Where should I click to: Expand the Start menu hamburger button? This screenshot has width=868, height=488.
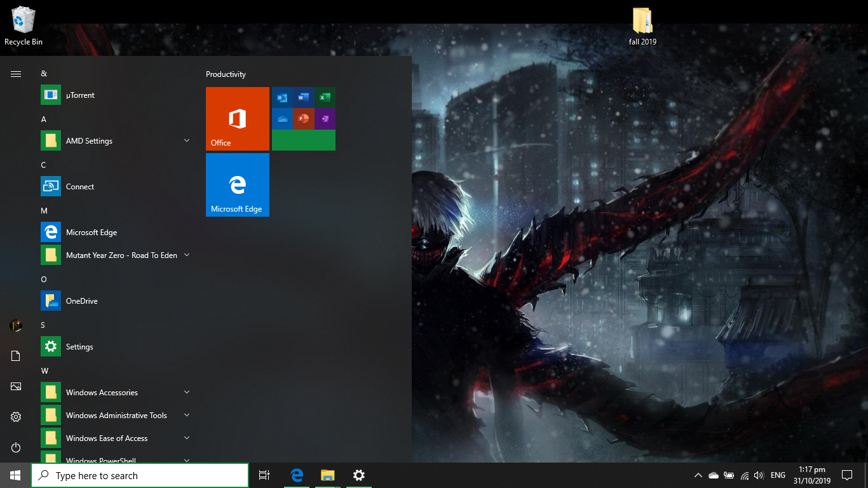pos(16,74)
